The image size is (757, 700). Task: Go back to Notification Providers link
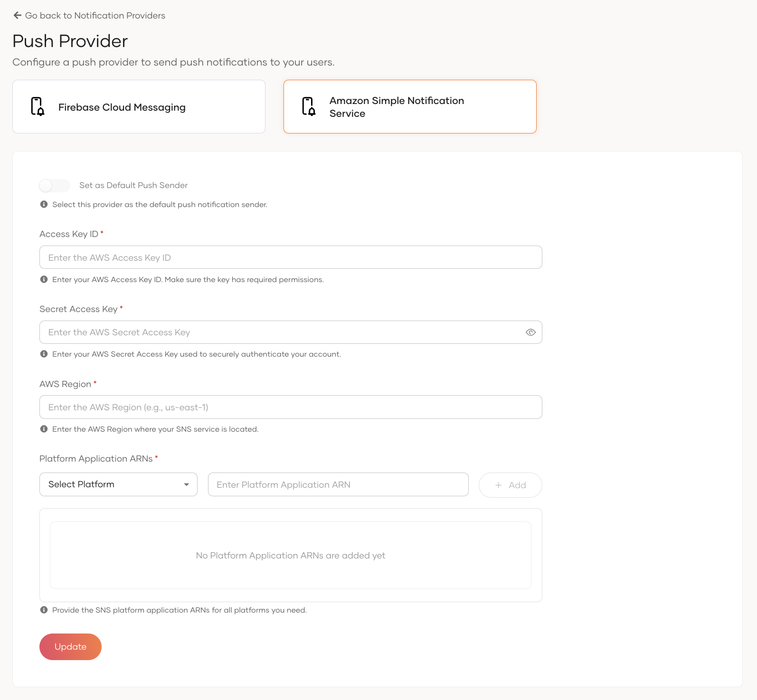[95, 16]
